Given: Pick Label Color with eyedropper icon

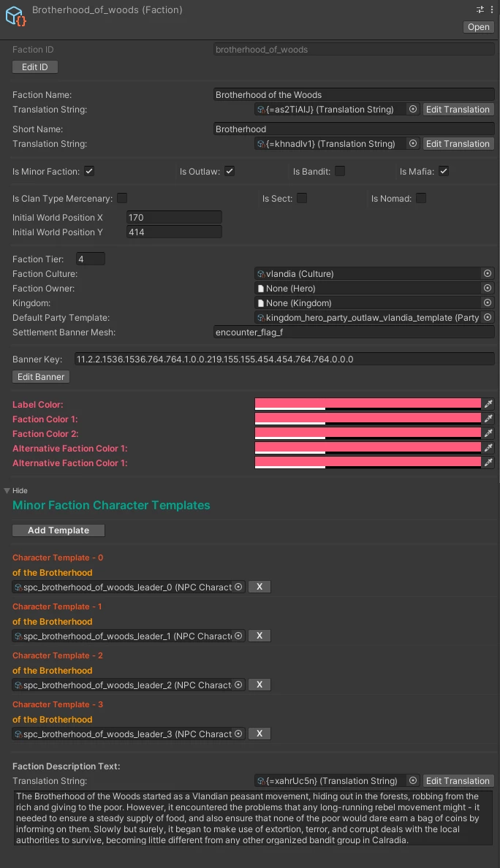Looking at the screenshot, I should pyautogui.click(x=488, y=404).
